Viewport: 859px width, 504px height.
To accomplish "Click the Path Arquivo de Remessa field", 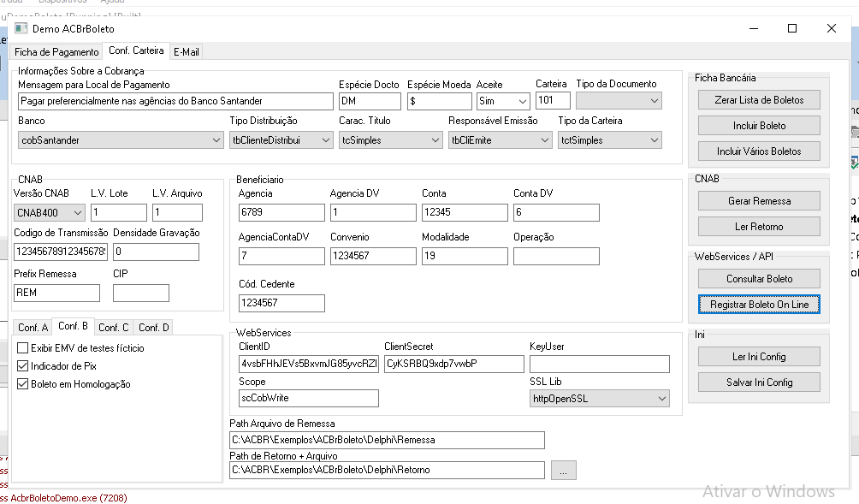I will [x=387, y=440].
